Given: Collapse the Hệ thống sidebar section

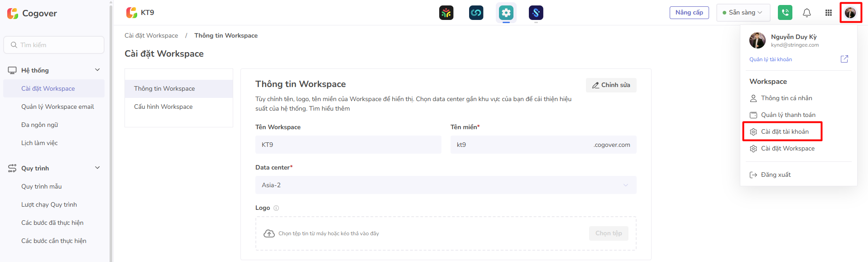Looking at the screenshot, I should click(x=97, y=70).
